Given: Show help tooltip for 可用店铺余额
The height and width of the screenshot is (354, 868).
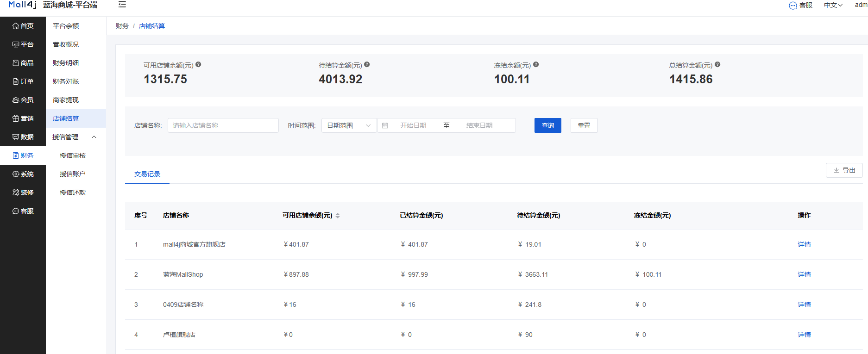Looking at the screenshot, I should [x=198, y=65].
